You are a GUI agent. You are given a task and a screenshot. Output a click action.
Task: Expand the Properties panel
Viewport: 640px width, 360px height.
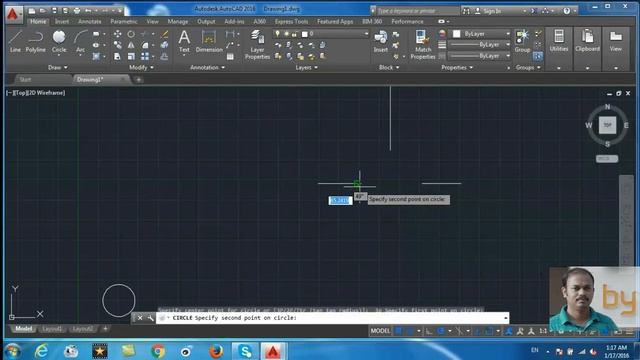tap(457, 67)
